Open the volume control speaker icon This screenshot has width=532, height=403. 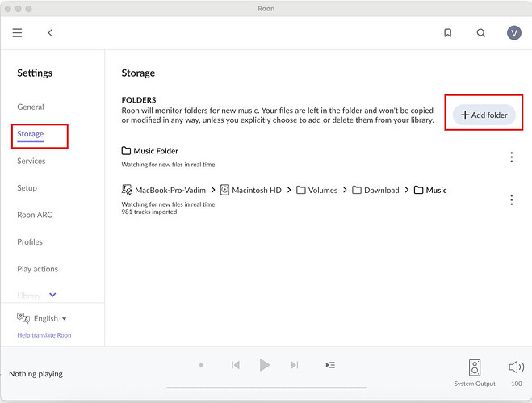(x=516, y=367)
